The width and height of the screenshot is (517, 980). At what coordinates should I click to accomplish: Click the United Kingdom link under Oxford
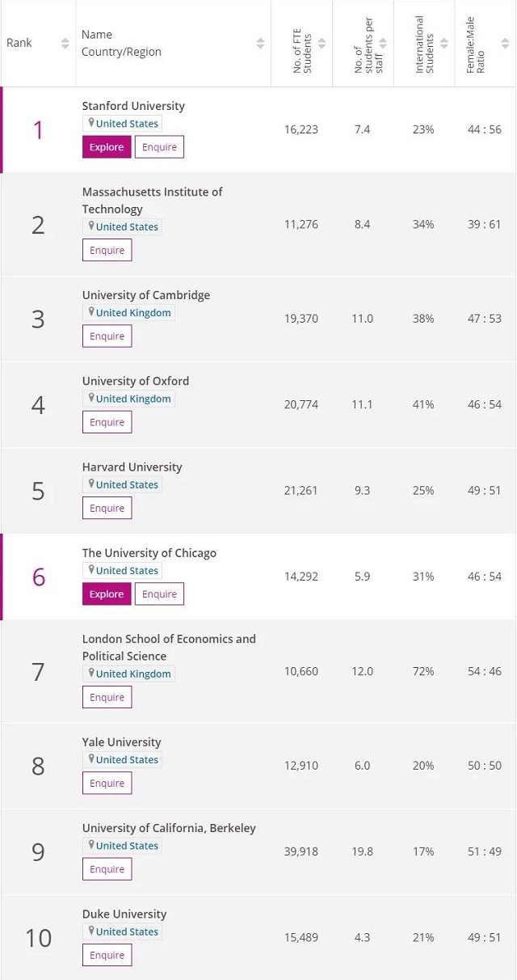(x=132, y=398)
